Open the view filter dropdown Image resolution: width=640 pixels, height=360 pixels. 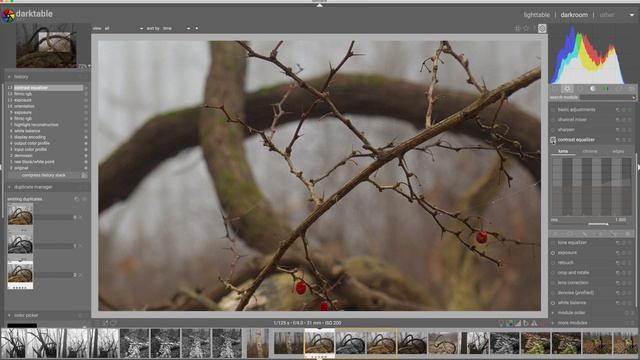tap(124, 29)
